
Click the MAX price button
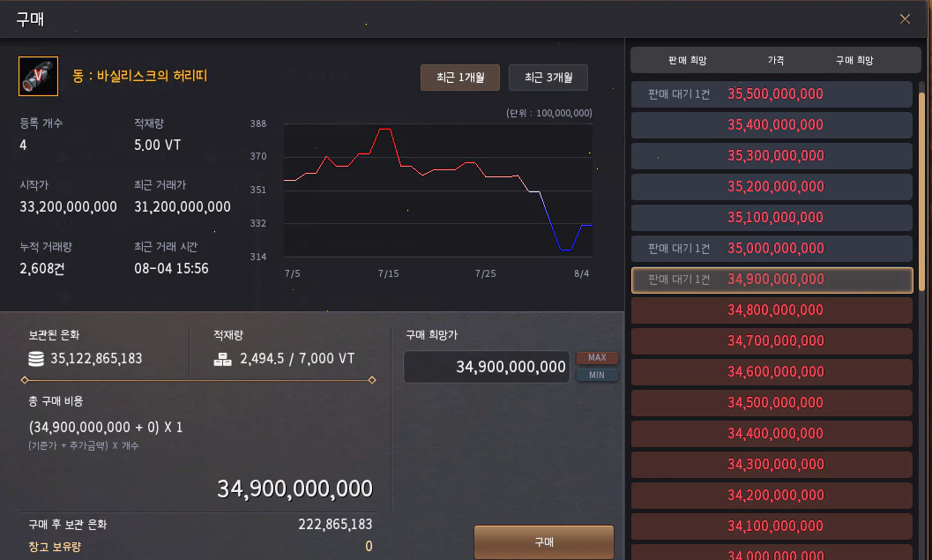(597, 357)
